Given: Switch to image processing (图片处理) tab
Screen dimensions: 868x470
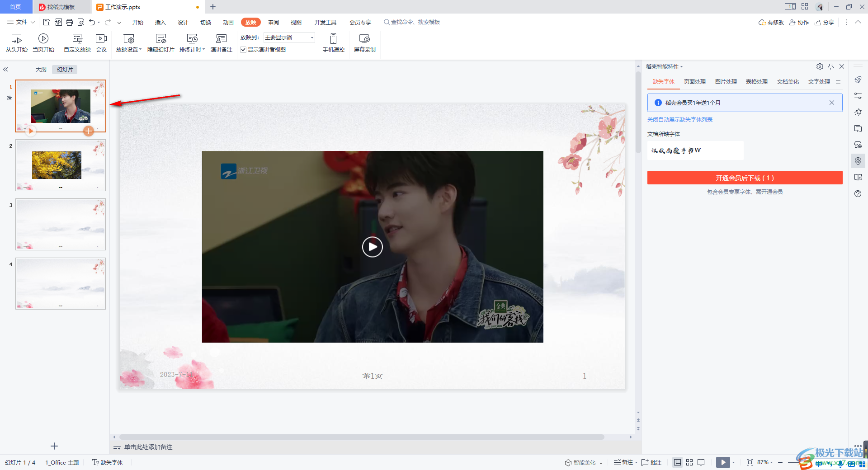Looking at the screenshot, I should (726, 82).
